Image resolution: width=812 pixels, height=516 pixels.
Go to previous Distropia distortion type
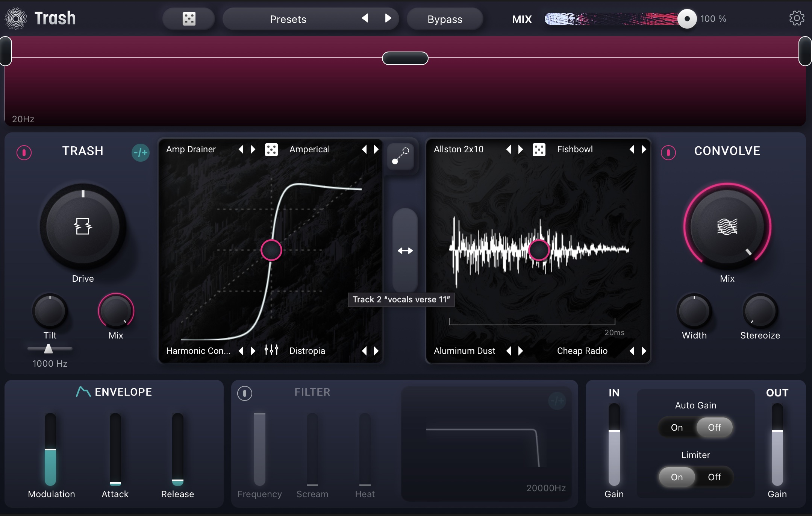tap(364, 351)
